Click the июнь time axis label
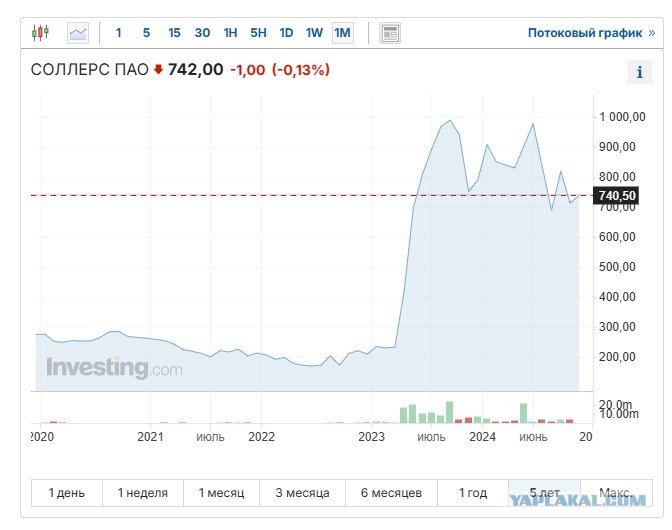Image resolution: width=672 pixels, height=530 pixels. pos(533,437)
